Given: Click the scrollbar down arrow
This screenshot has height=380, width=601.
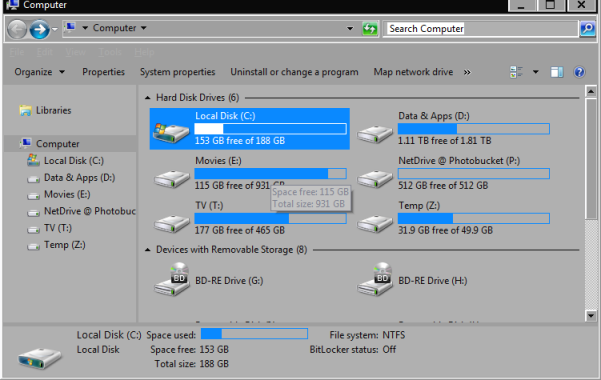Looking at the screenshot, I should [591, 316].
